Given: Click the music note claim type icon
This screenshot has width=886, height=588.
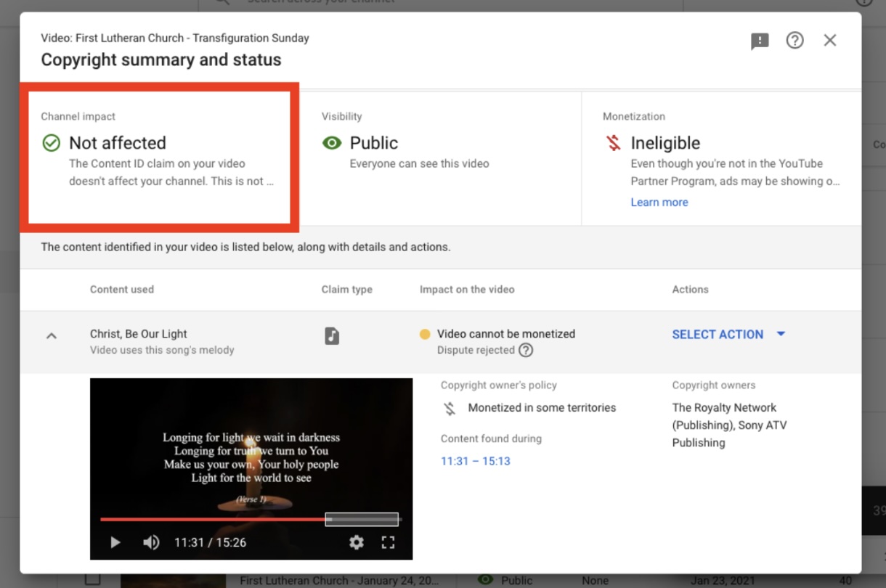Looking at the screenshot, I should coord(332,335).
